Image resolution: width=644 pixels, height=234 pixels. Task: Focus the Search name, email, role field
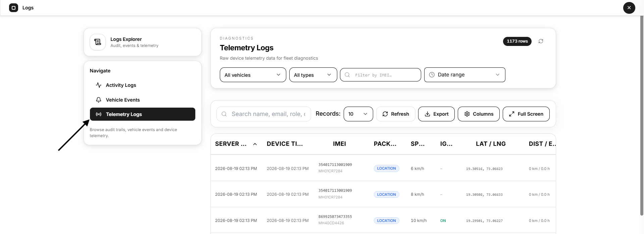coord(263,114)
